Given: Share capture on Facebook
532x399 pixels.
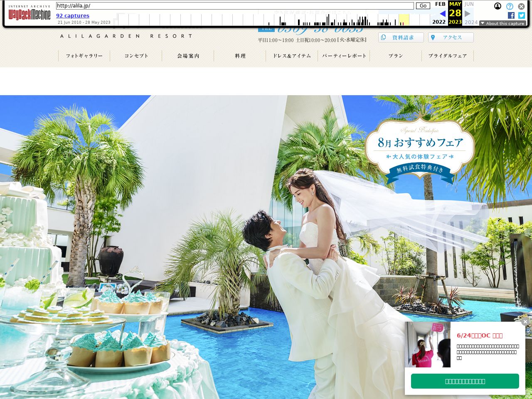Looking at the screenshot, I should click(x=511, y=15).
